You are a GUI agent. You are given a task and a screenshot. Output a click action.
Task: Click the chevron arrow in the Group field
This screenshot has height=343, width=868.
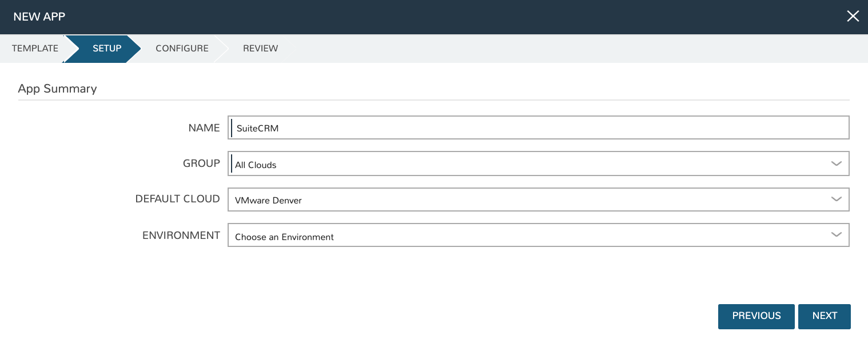tap(836, 164)
